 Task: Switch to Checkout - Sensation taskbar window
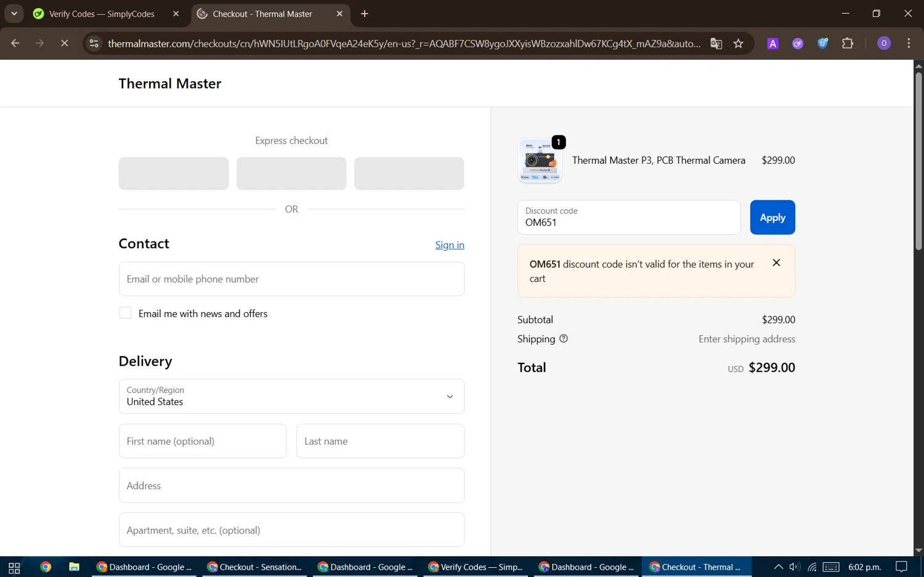[x=254, y=567]
